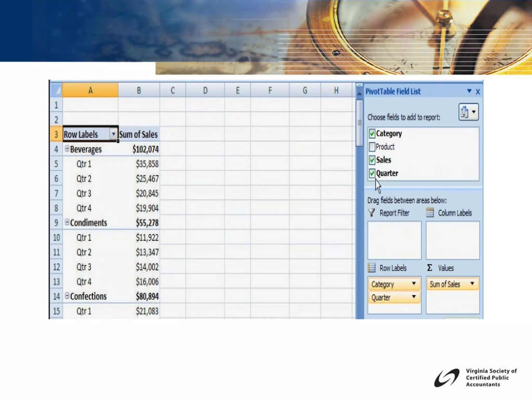Click the Row Labels area icon
This screenshot has width=532, height=399.
click(x=371, y=268)
